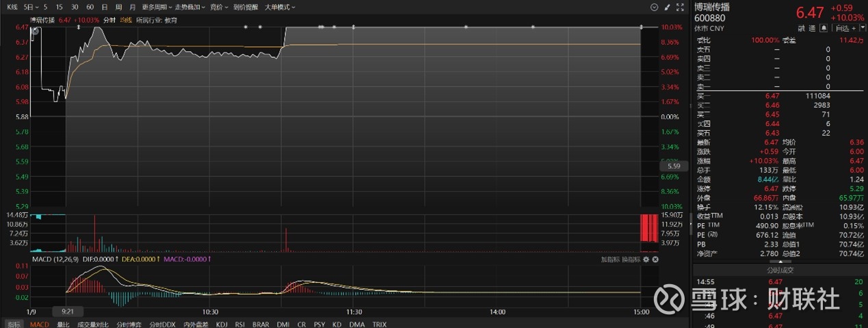Click the 5.59 price marker on axis
The width and height of the screenshot is (868, 328).
[673, 166]
